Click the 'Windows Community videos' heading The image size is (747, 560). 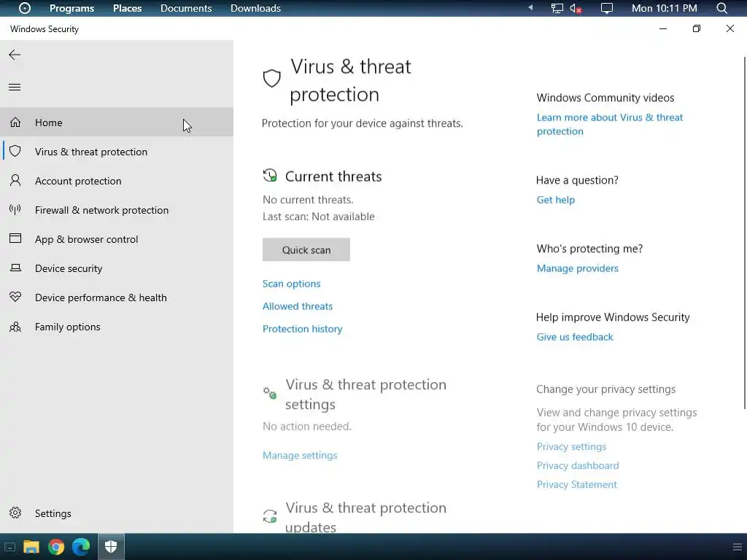point(605,98)
